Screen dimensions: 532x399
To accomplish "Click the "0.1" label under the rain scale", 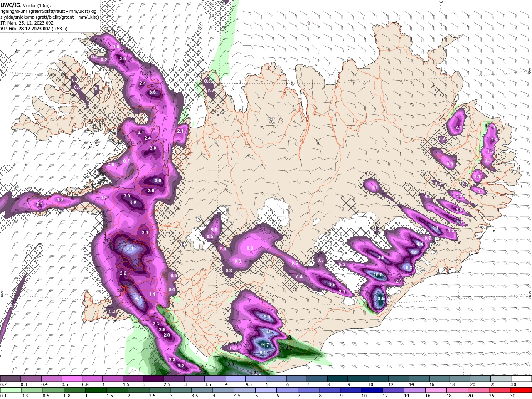I will coord(3,396).
